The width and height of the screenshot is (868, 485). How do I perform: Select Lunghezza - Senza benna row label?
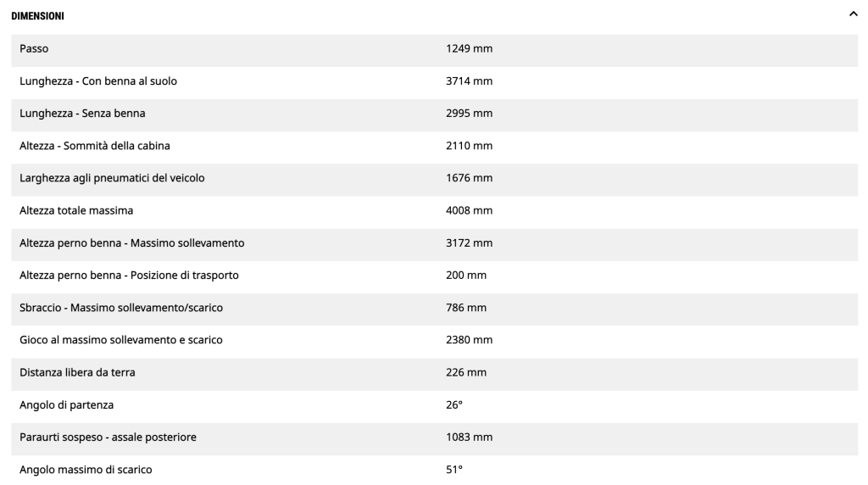click(x=82, y=114)
